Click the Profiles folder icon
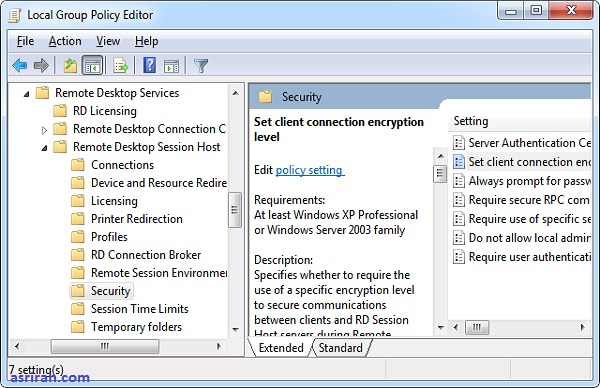The width and height of the screenshot is (600, 388). click(78, 237)
